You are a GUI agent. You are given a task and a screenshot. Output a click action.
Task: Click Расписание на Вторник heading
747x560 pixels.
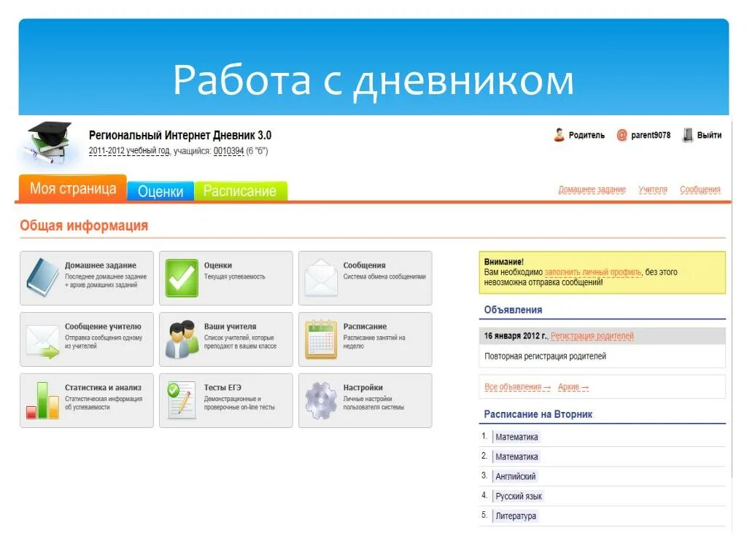tap(538, 414)
